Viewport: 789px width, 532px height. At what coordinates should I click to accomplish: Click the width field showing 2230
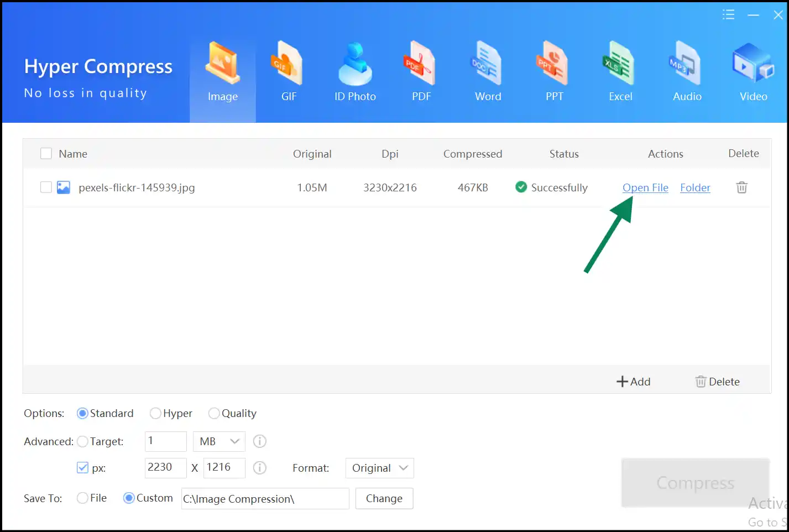pos(166,468)
